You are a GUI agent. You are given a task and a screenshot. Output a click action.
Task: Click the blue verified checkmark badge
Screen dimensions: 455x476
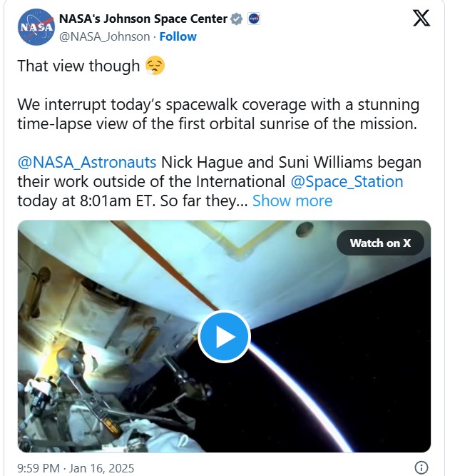tap(237, 19)
